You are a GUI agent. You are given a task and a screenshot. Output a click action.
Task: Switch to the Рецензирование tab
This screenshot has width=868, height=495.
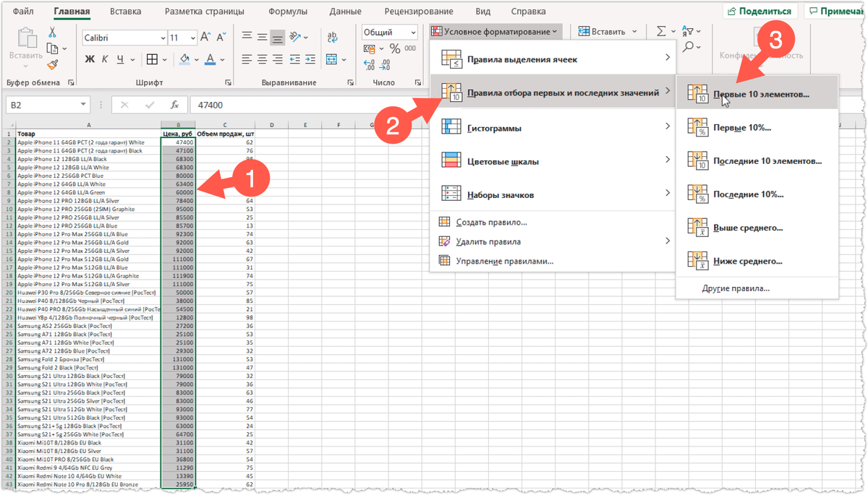click(419, 12)
